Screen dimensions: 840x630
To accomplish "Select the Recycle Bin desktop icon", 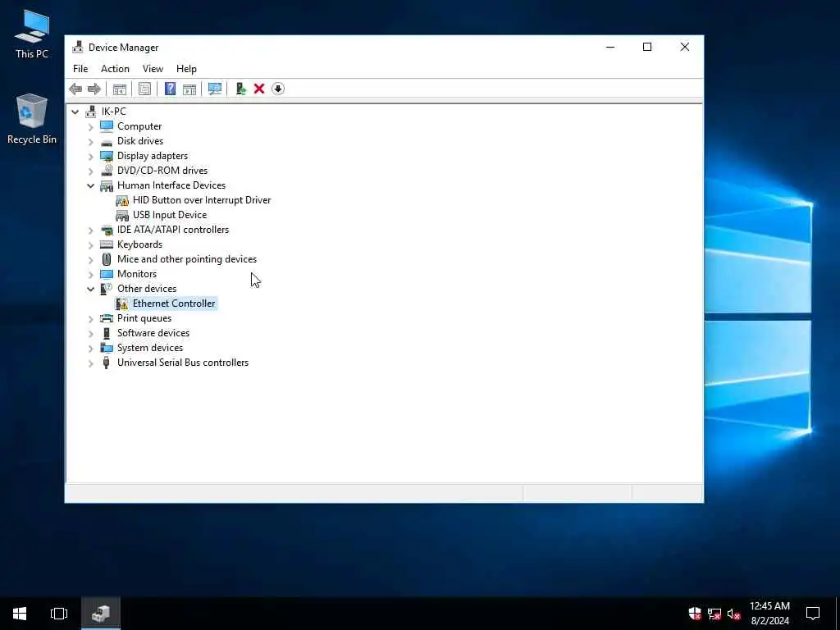I will click(x=32, y=119).
